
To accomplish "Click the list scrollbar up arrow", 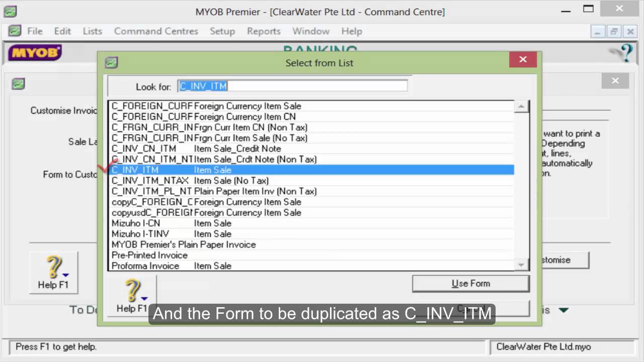I will point(521,107).
